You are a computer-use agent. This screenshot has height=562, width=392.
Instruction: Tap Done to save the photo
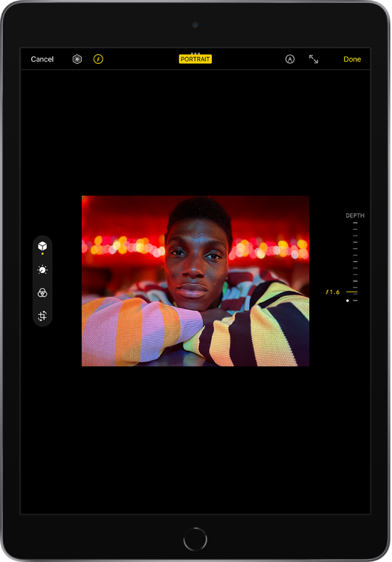[352, 59]
